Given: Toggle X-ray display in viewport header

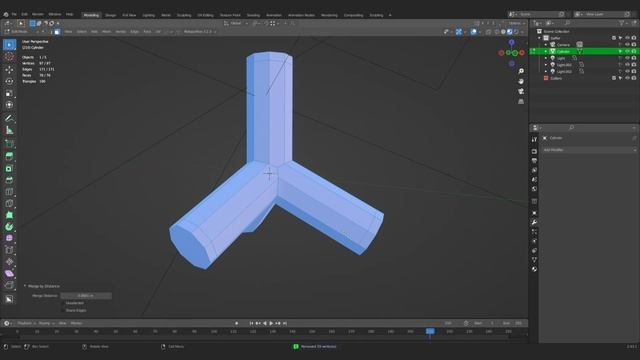Looking at the screenshot, I should click(488, 32).
